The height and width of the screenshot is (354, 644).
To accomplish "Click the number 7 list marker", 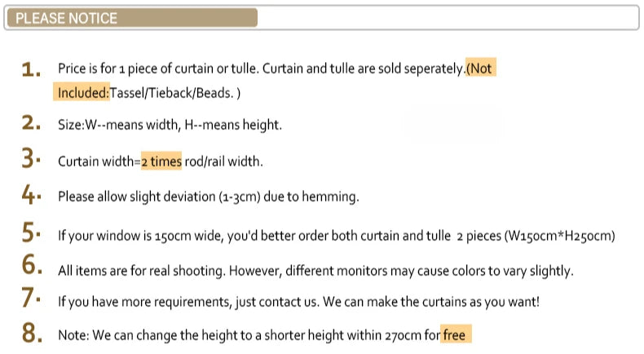I will [x=31, y=297].
